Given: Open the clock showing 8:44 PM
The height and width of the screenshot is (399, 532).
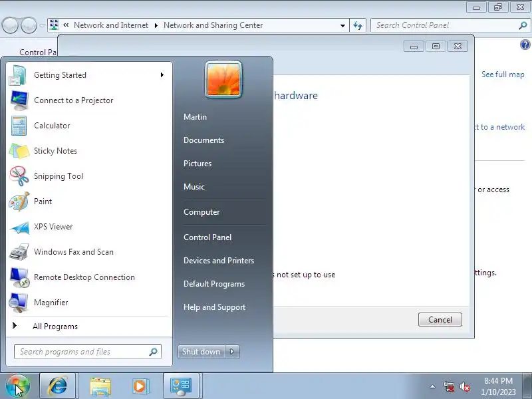Looking at the screenshot, I should (498, 386).
